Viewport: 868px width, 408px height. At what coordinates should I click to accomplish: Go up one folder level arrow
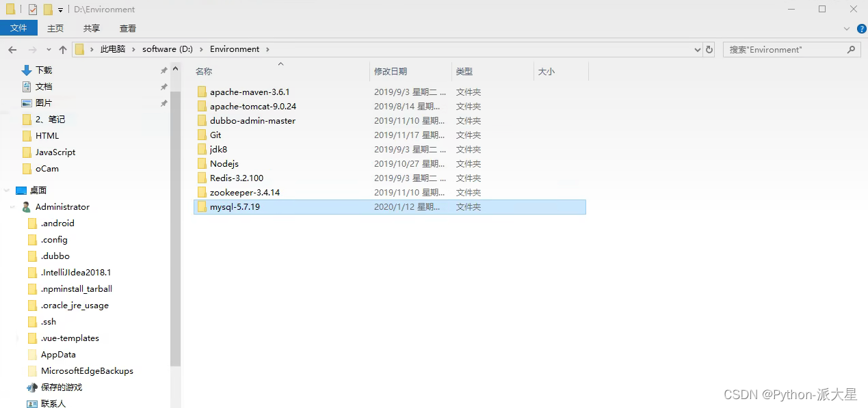63,49
